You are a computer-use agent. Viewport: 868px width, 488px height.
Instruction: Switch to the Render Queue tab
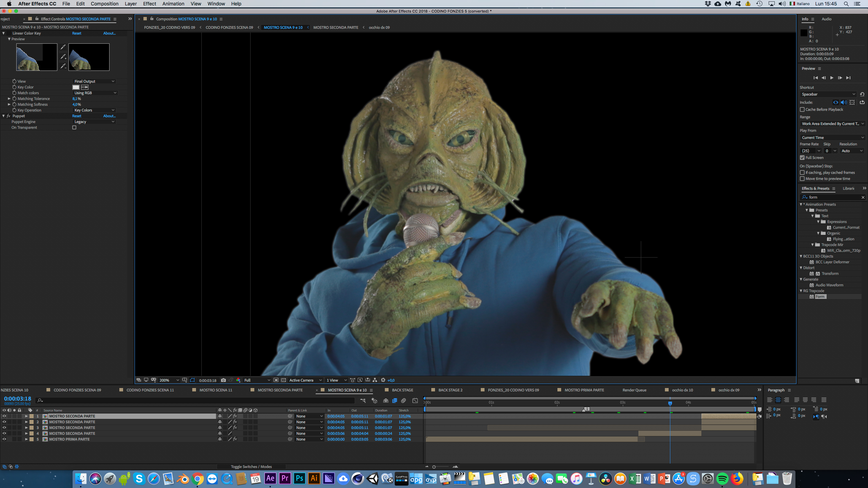(x=634, y=390)
